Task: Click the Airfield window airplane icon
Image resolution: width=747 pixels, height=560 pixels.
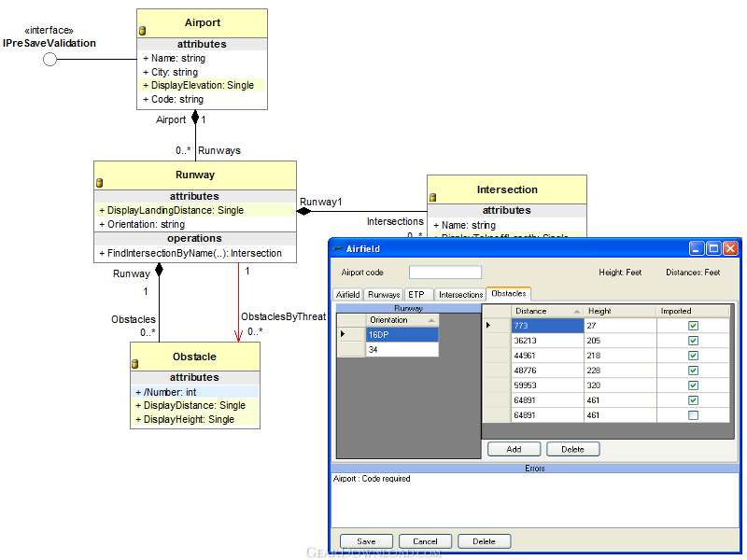Action: [338, 249]
